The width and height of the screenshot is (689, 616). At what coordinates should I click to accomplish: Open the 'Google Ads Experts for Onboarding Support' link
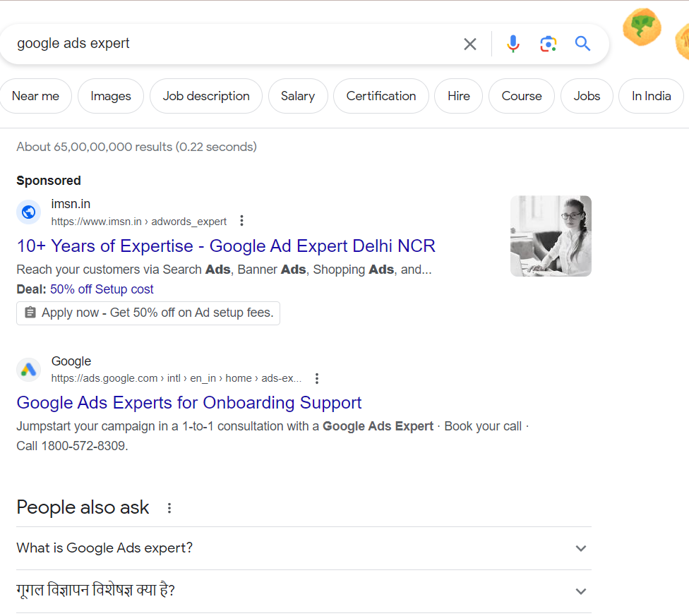coord(189,402)
